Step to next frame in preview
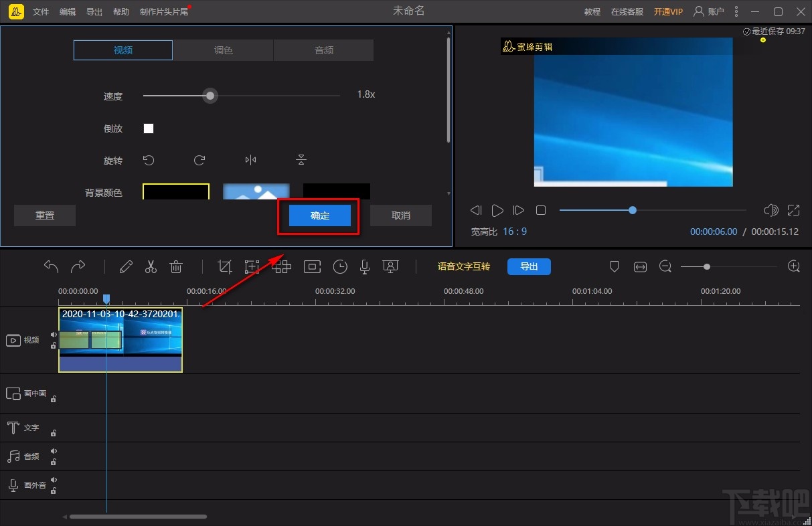Image resolution: width=812 pixels, height=526 pixels. coord(519,210)
